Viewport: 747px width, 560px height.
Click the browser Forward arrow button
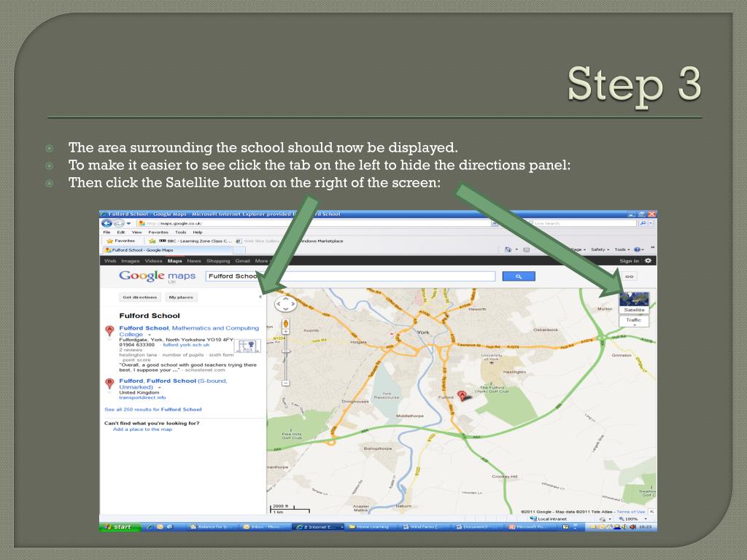point(119,223)
